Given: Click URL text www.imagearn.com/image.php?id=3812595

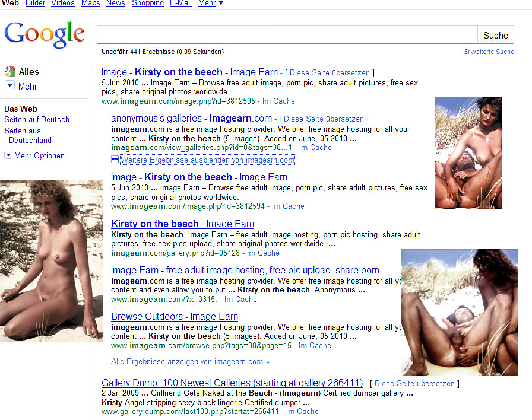Looking at the screenshot, I should 178,101.
